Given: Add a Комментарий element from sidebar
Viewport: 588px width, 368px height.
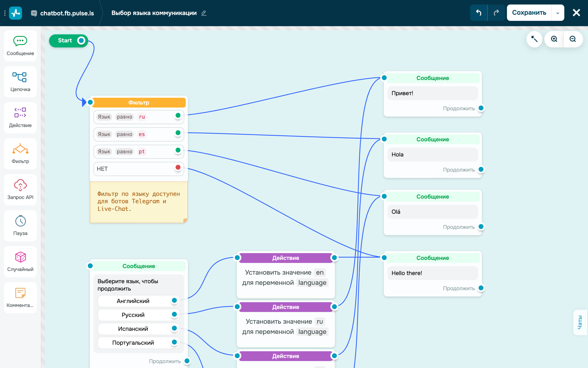Looking at the screenshot, I should (20, 298).
